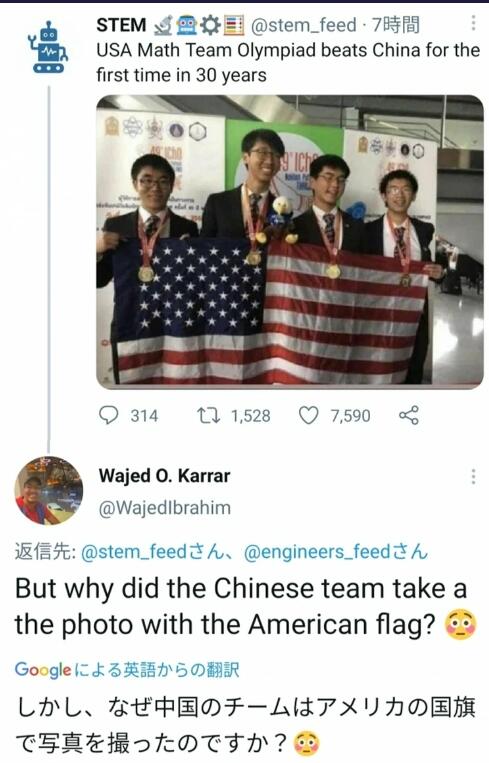Like the tweet with the heart icon

(x=308, y=416)
